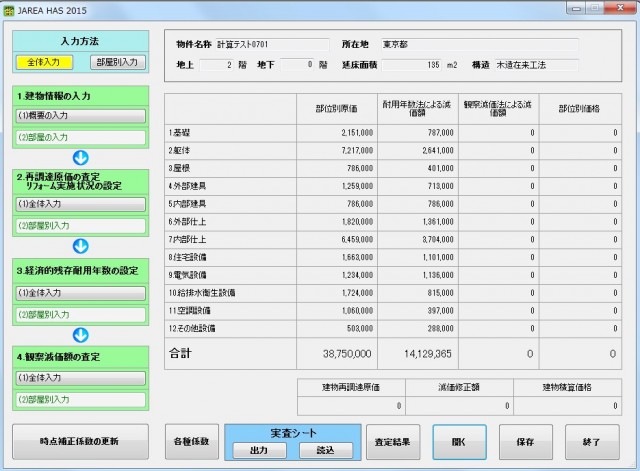
Task: Click the 建物再調達原価 value cell
Action: coord(351,406)
